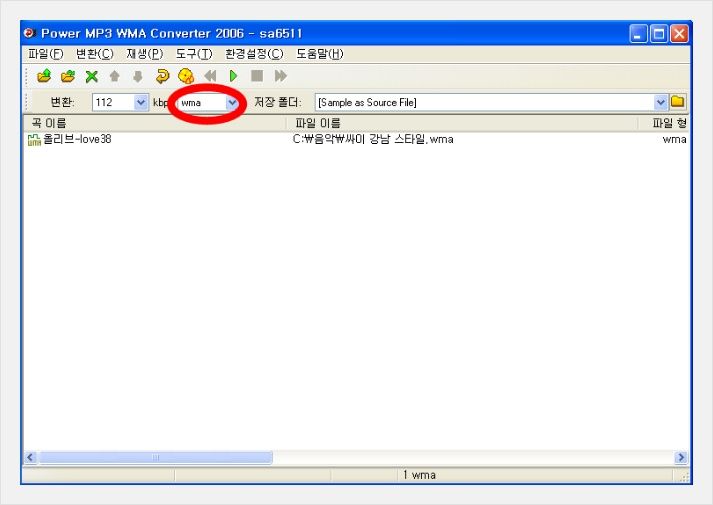
Task: Click the horizontal scrollbar thumb
Action: (x=156, y=457)
